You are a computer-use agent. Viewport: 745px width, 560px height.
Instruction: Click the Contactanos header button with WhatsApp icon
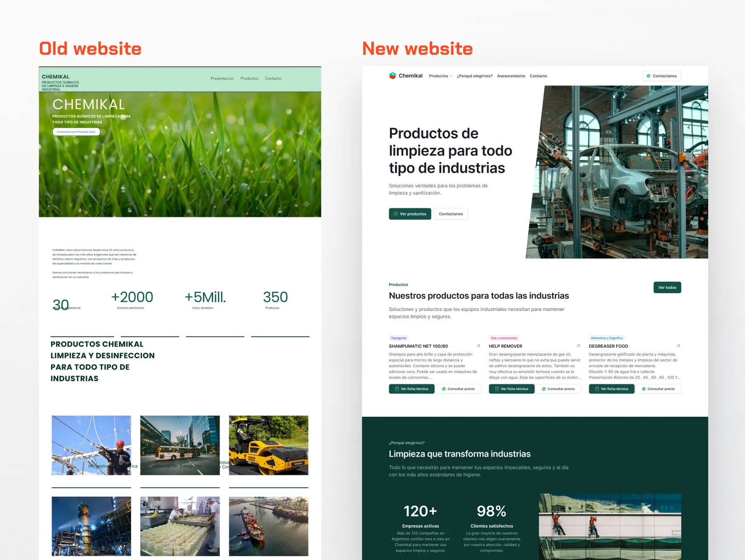(661, 76)
